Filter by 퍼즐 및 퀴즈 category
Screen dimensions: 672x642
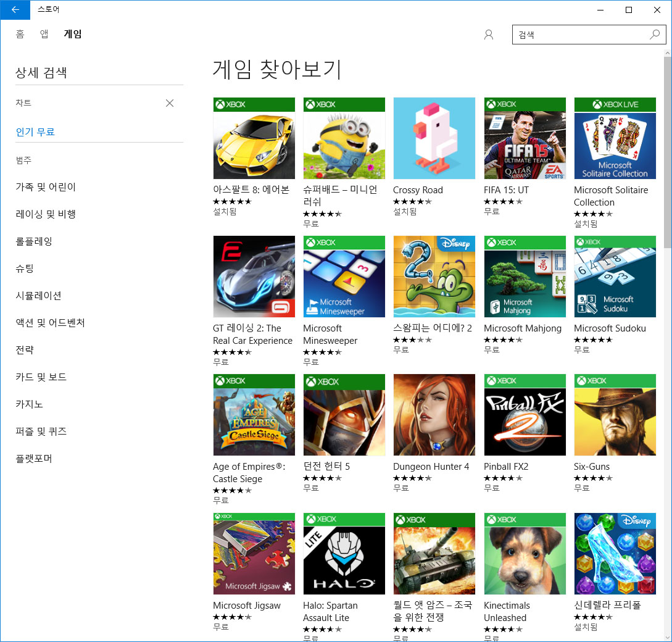[41, 431]
